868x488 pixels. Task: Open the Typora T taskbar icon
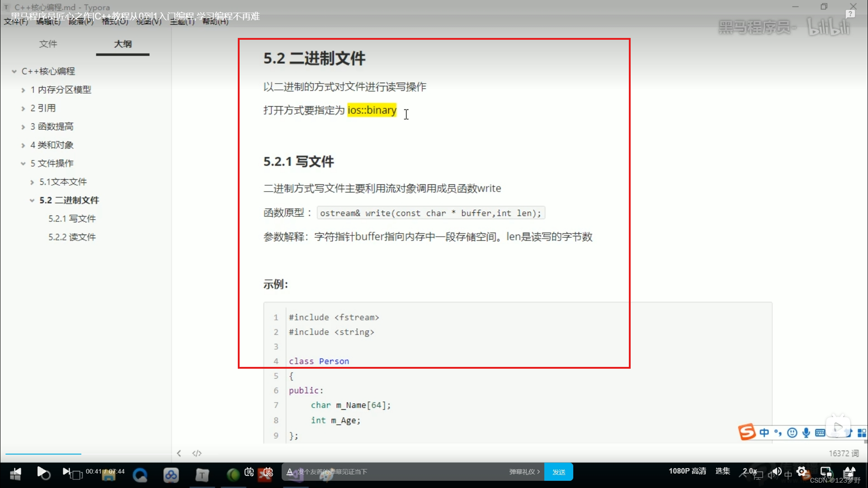click(x=202, y=475)
